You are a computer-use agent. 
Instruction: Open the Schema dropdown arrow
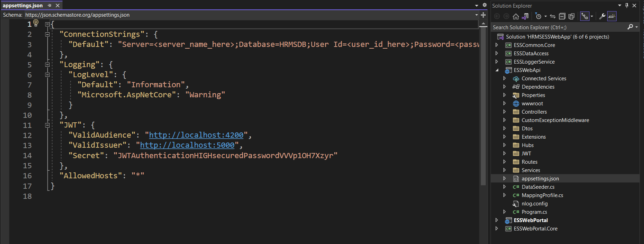click(x=476, y=15)
